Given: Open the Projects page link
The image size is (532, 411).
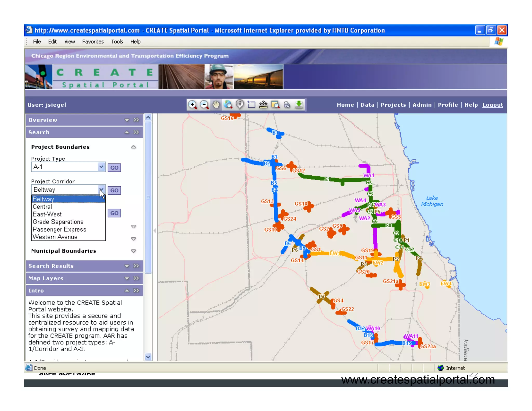Looking at the screenshot, I should point(393,105).
